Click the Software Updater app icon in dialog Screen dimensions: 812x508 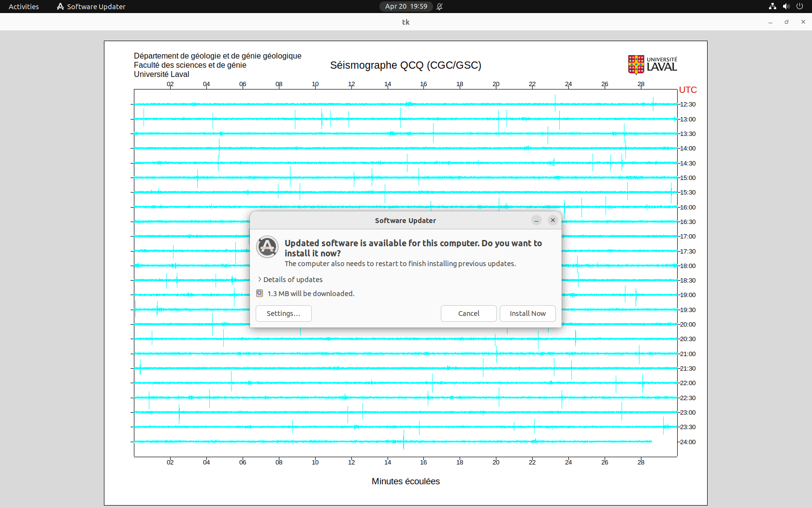pos(267,247)
